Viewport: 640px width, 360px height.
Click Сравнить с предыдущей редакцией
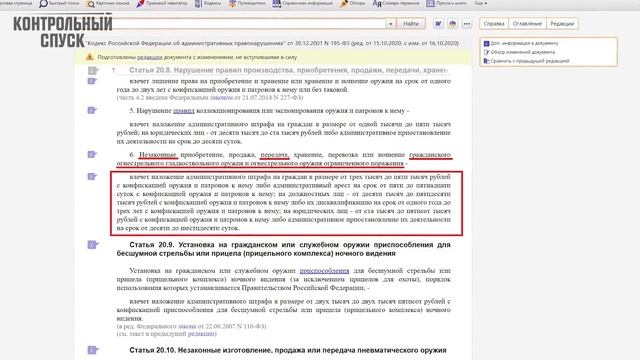pyautogui.click(x=526, y=61)
